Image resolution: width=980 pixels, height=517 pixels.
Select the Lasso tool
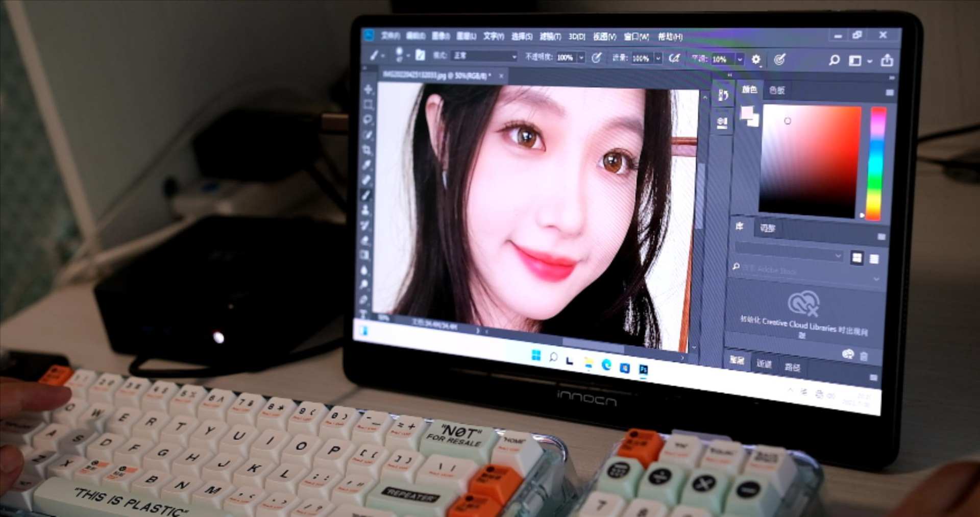[368, 119]
